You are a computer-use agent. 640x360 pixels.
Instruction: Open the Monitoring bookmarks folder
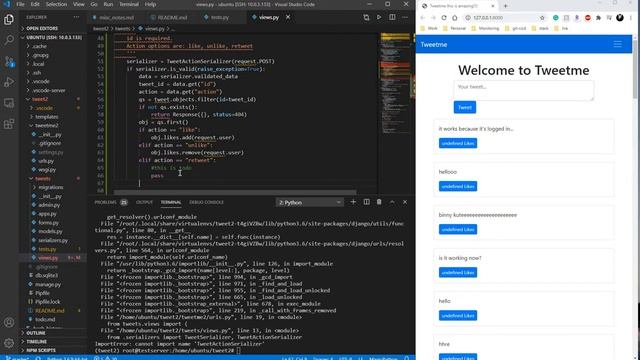[485, 29]
